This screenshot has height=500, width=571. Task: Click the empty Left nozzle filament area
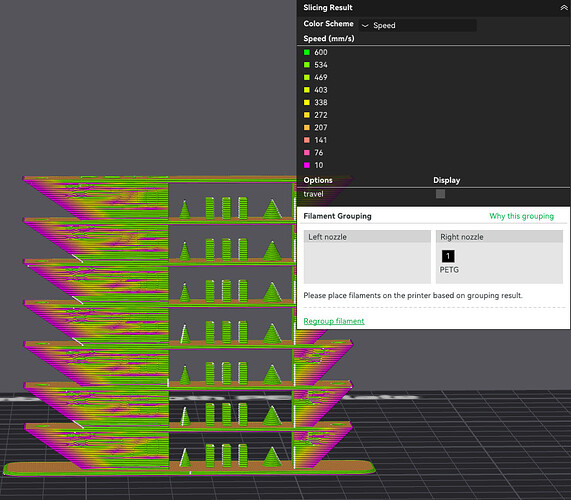(x=367, y=263)
